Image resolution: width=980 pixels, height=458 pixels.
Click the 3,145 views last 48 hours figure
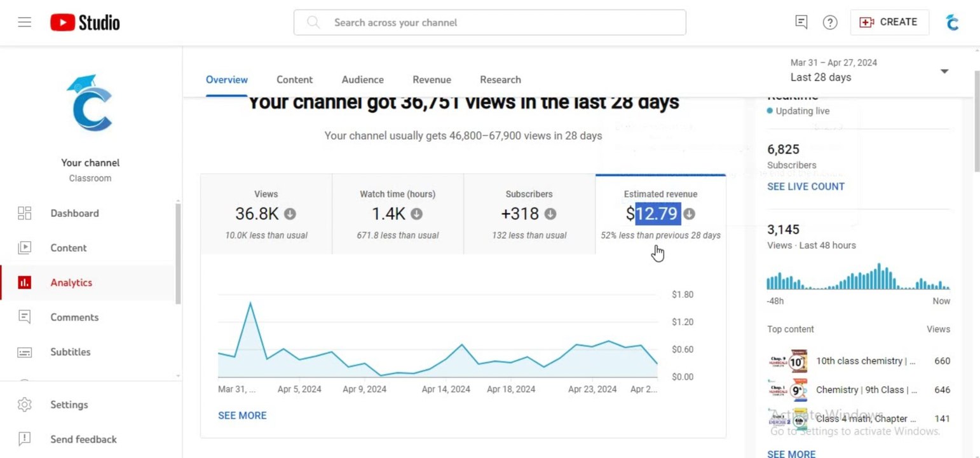coord(783,230)
